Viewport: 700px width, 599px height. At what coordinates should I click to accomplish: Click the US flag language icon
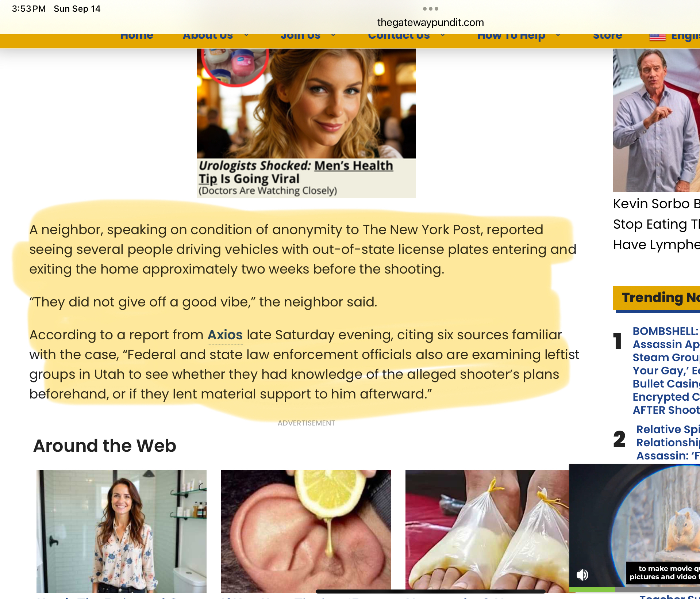point(657,37)
